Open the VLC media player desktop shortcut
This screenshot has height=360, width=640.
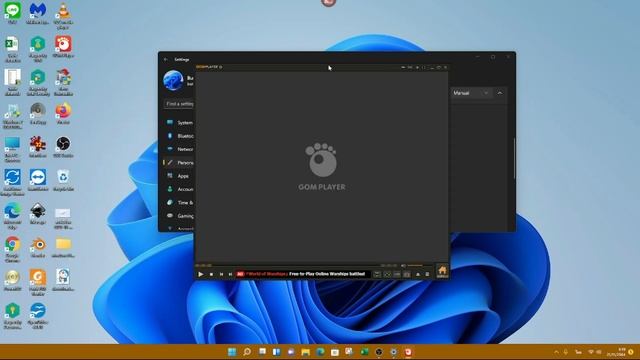coord(63,16)
